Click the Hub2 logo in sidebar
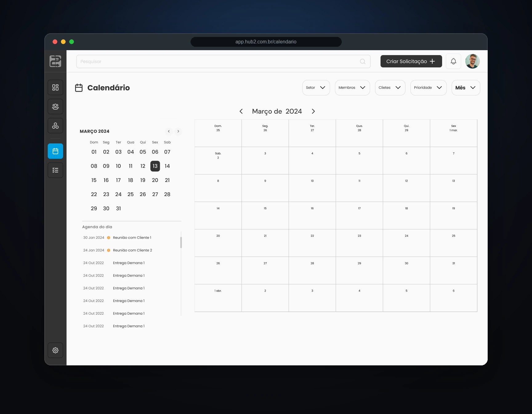The image size is (532, 414). (55, 61)
